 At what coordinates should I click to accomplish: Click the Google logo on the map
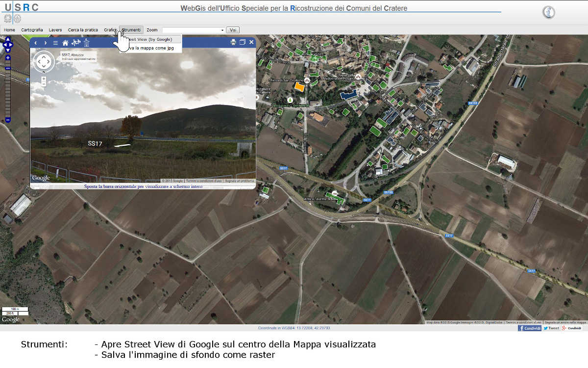pyautogui.click(x=11, y=320)
